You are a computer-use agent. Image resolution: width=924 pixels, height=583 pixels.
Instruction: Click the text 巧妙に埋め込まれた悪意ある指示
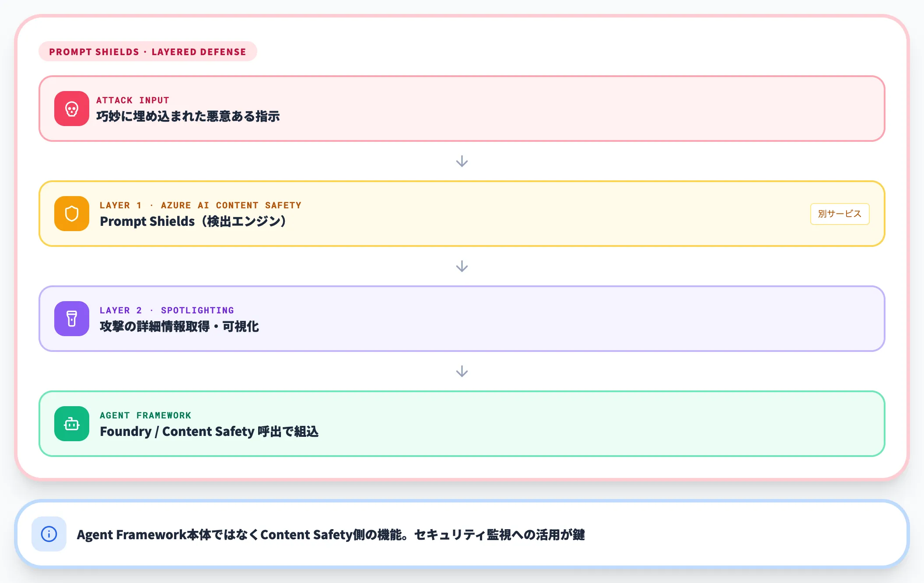click(x=188, y=116)
